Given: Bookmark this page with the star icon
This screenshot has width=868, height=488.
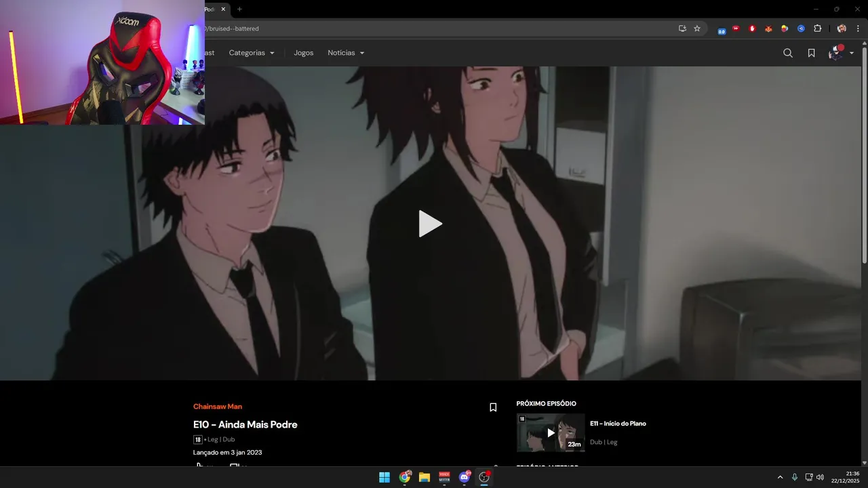Looking at the screenshot, I should click(x=697, y=28).
